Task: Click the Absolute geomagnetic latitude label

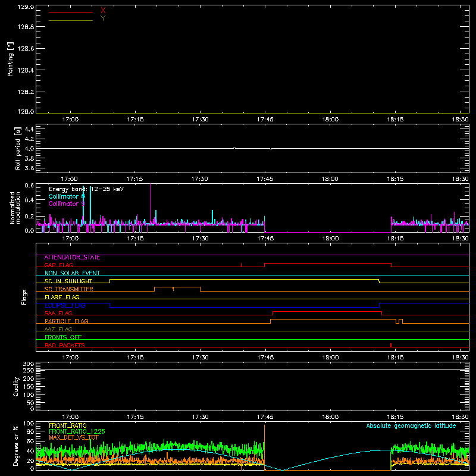Action: [x=411, y=425]
